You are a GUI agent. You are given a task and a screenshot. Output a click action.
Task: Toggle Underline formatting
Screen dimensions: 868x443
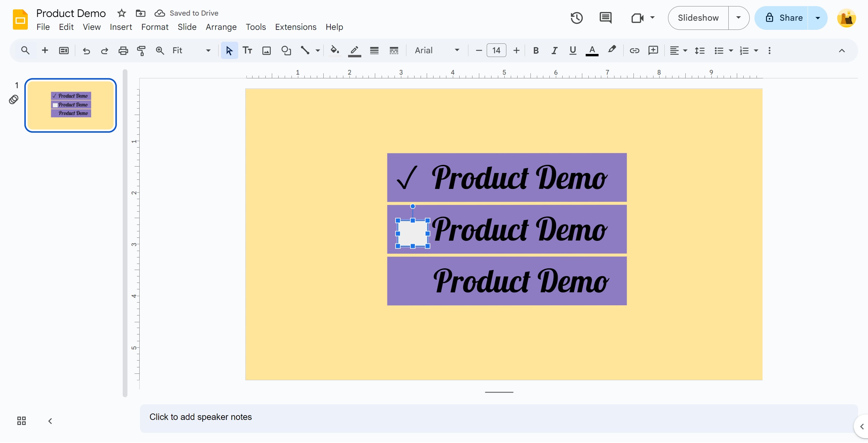(573, 51)
